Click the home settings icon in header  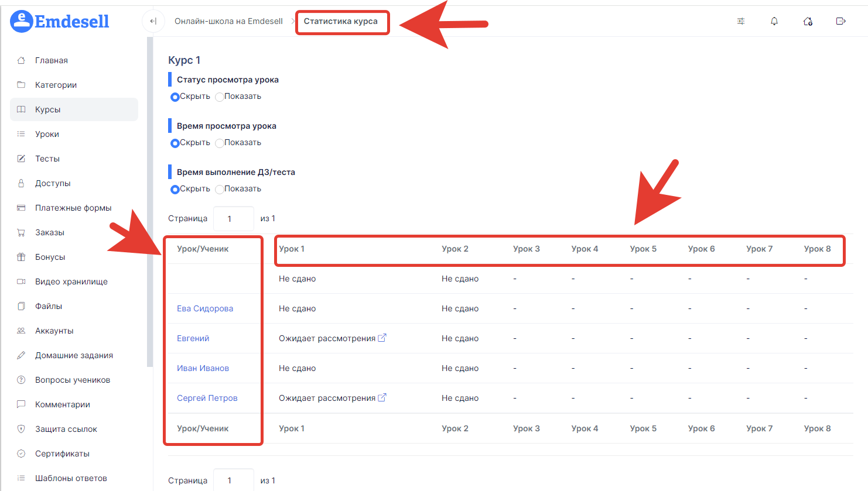click(x=808, y=21)
